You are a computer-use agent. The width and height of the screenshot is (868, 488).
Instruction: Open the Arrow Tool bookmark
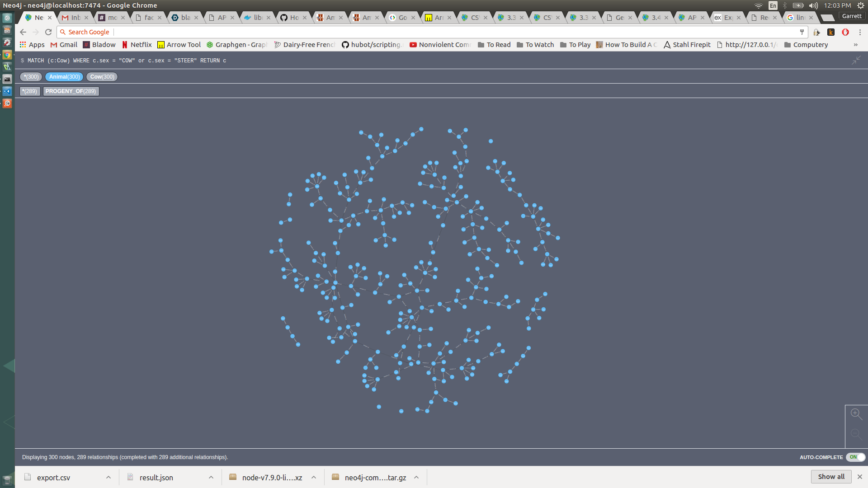point(179,45)
